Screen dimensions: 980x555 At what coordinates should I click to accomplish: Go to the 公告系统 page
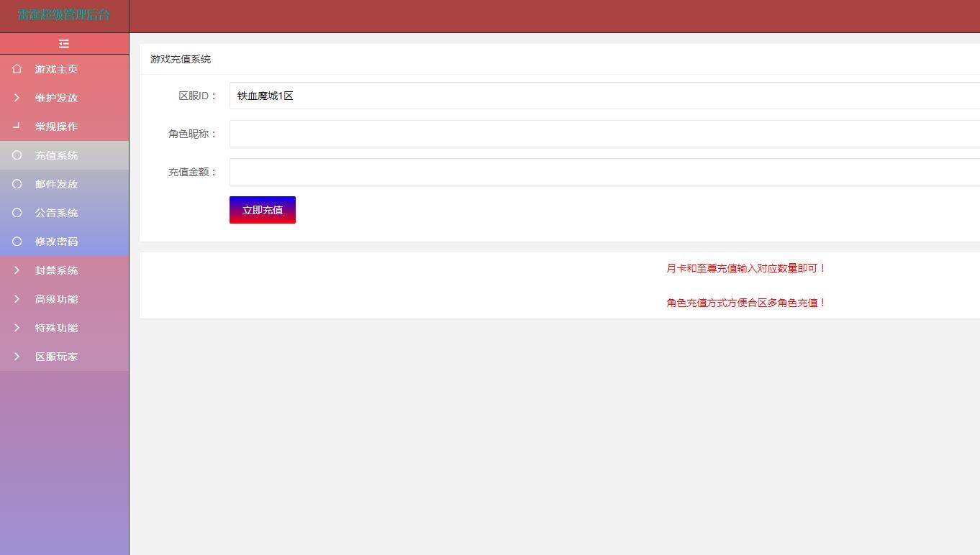coord(56,213)
